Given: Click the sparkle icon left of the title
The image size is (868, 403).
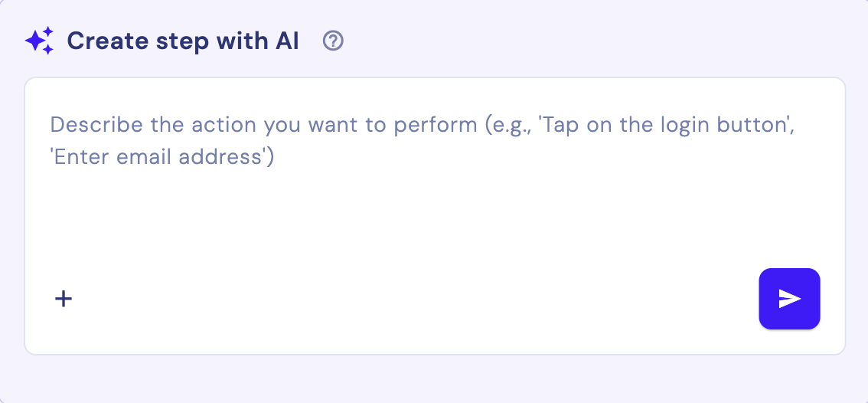Looking at the screenshot, I should point(40,41).
